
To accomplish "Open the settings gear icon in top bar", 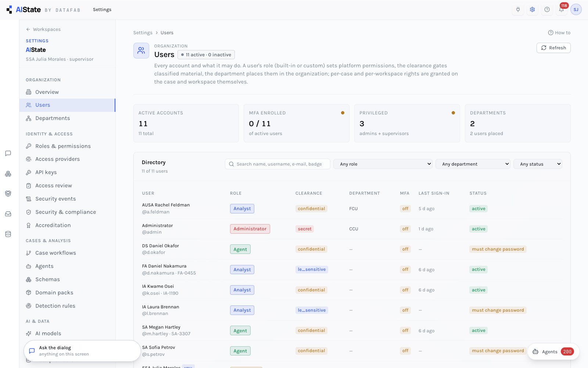I will pyautogui.click(x=532, y=10).
